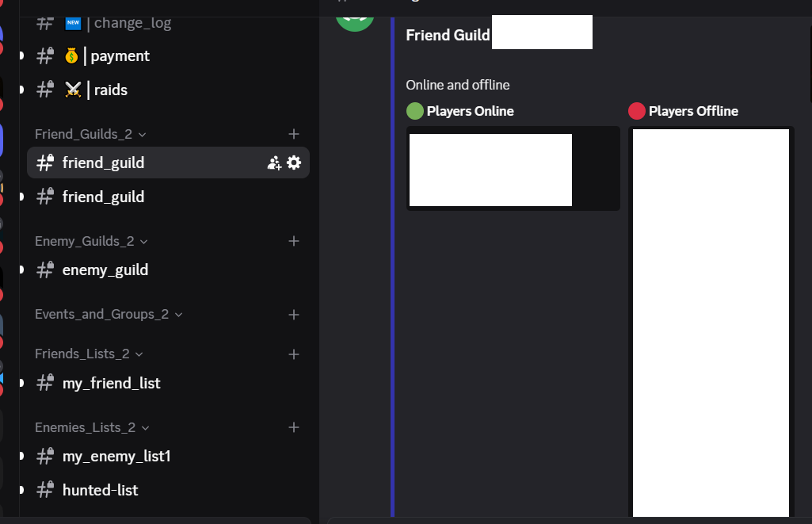Create channel in Events_and_Groups_2 category
Image resolution: width=812 pixels, height=524 pixels.
pyautogui.click(x=294, y=315)
